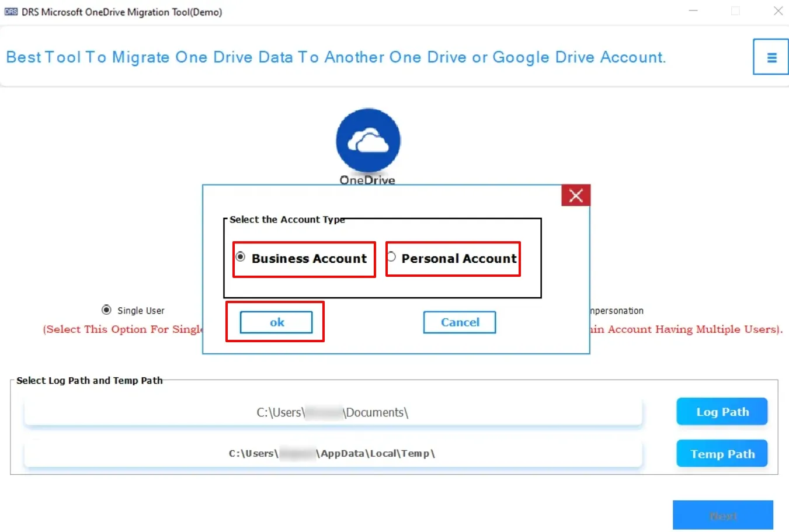Image resolution: width=789 pixels, height=532 pixels.
Task: Confirm account type with ok button
Action: click(276, 322)
